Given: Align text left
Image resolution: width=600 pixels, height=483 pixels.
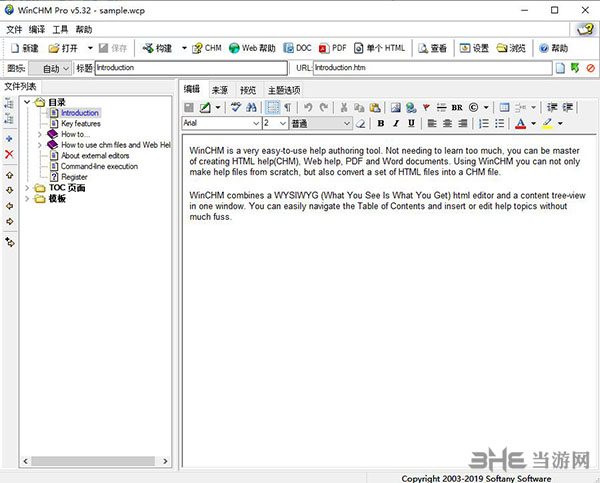Looking at the screenshot, I should tap(432, 123).
